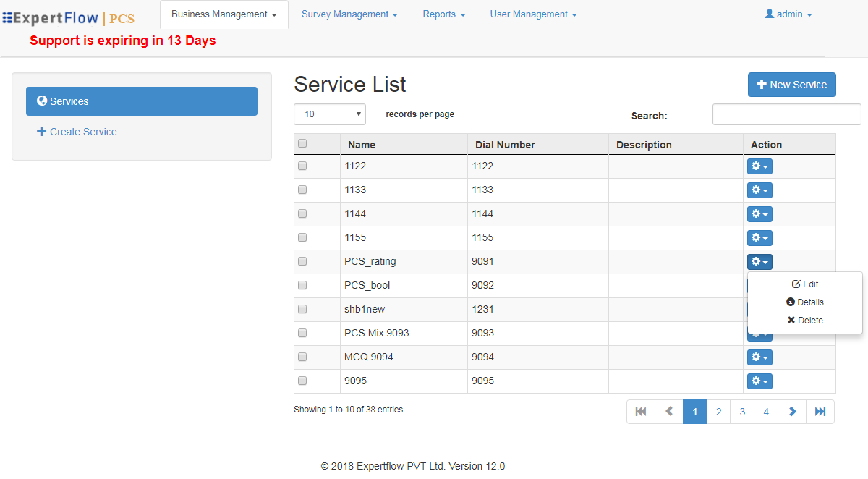868x479 pixels.
Task: Open the Reports menu
Action: [443, 14]
